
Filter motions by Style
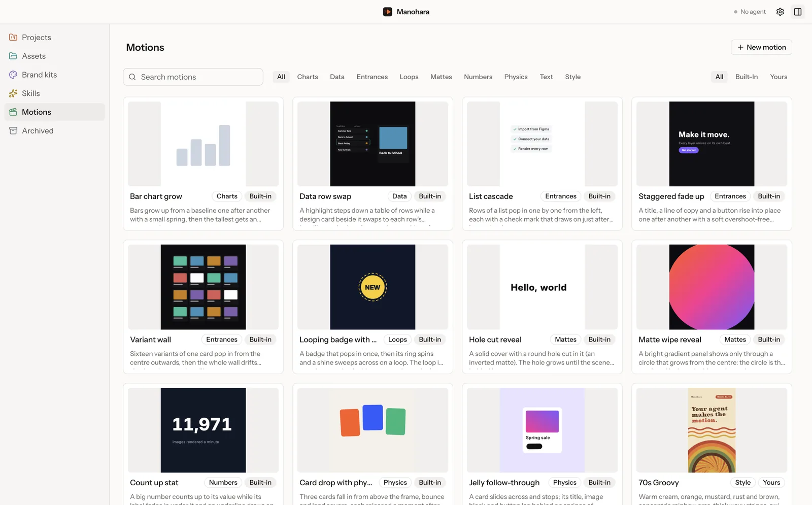[x=573, y=77]
